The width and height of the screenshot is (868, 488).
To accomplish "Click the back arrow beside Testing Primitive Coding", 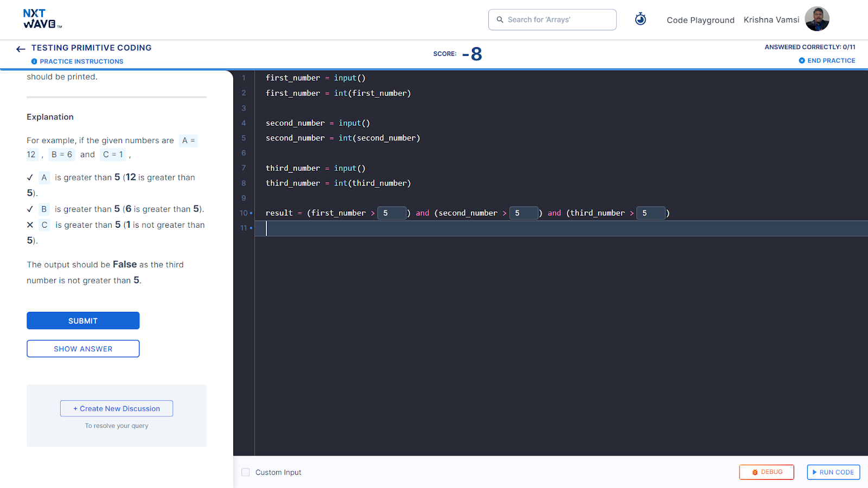I will pyautogui.click(x=21, y=49).
